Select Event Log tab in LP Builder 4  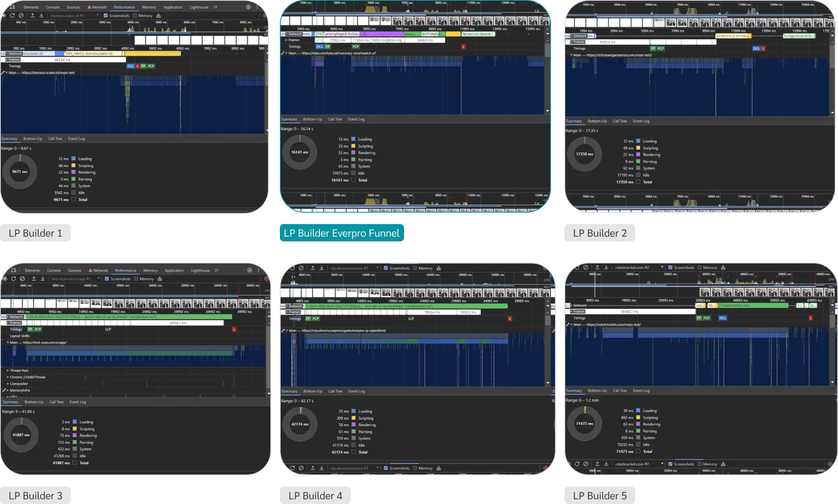(357, 391)
